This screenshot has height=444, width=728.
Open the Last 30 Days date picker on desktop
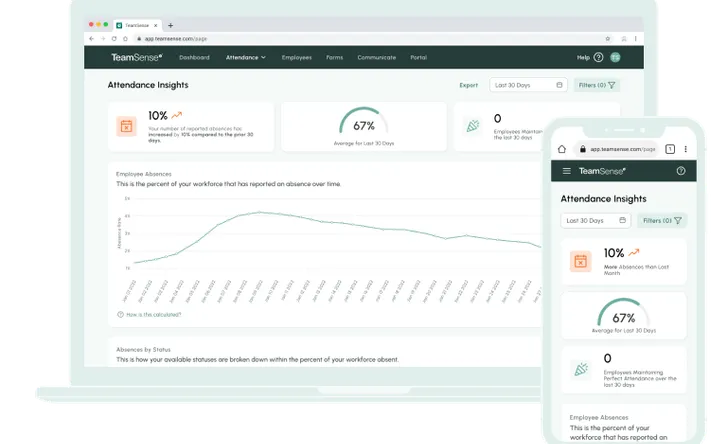(x=529, y=86)
